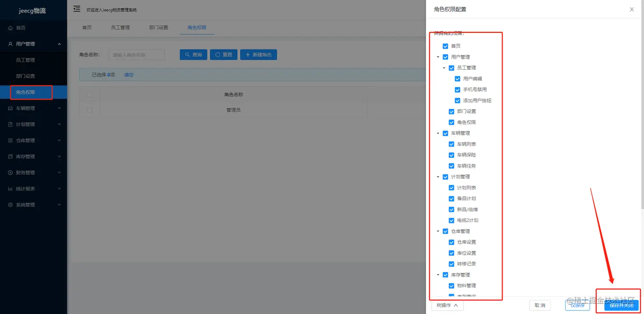Uncheck the 用户管理 permission checkbox
Screen dimensions: 644x314
446,57
